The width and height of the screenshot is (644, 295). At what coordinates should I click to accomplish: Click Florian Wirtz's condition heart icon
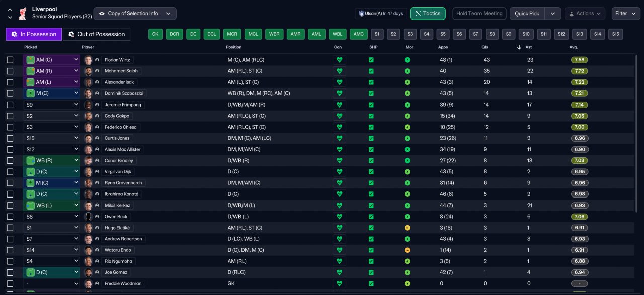(x=340, y=60)
